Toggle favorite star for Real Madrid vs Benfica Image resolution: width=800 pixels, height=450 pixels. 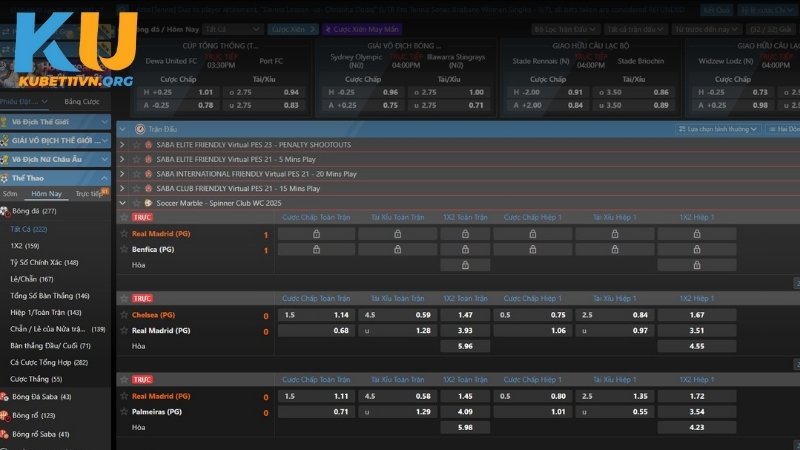[123, 217]
